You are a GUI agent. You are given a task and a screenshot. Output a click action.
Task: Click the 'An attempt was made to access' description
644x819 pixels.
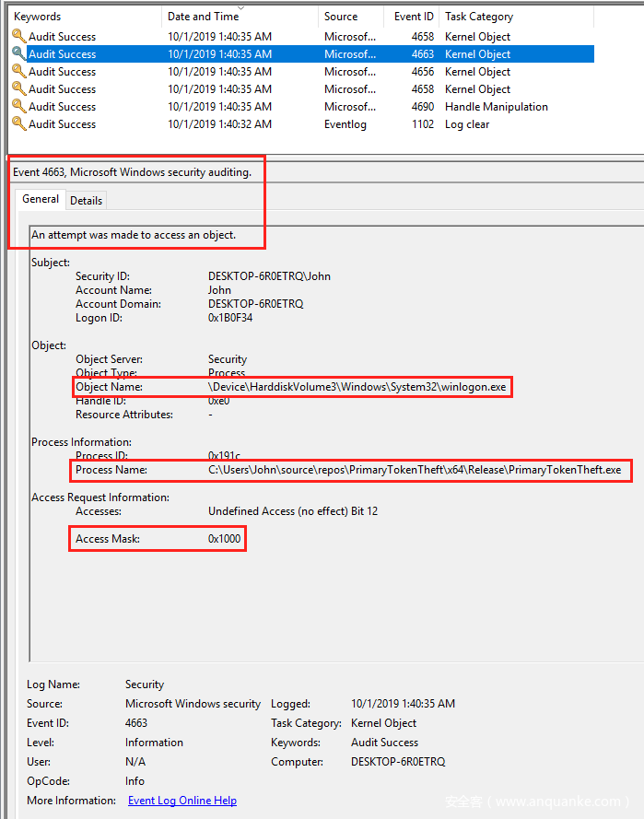click(x=134, y=235)
